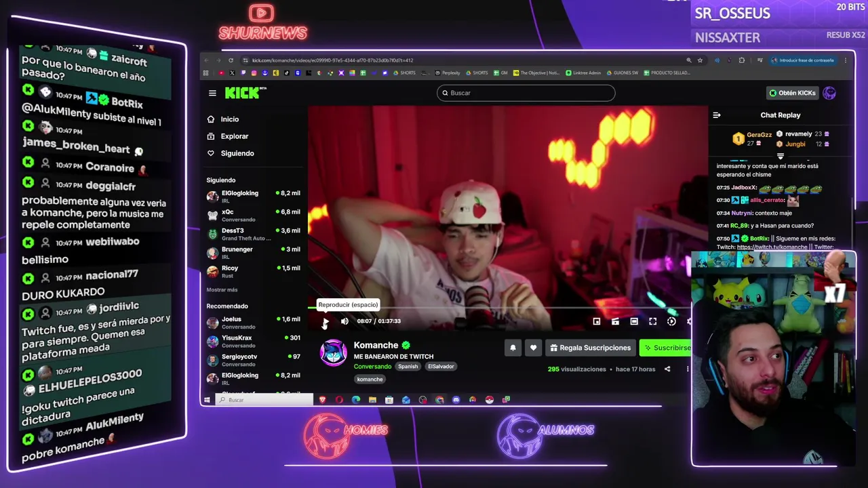Click the Obtén KICKs button

click(792, 93)
